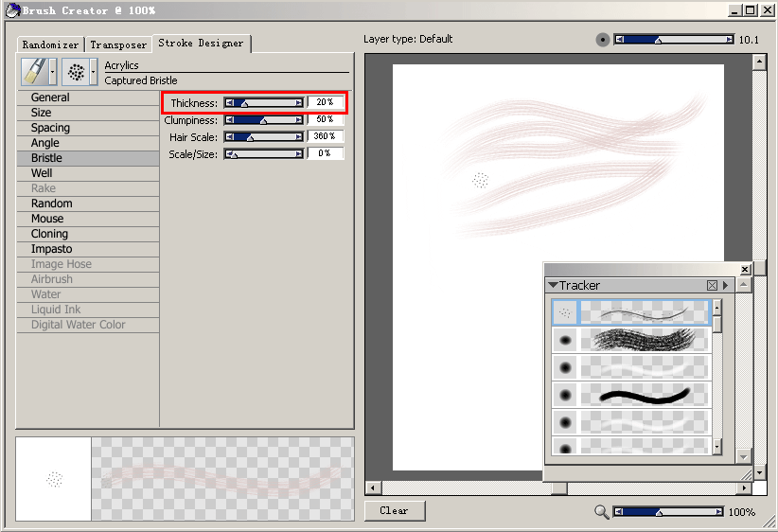Click the brush size dot icon
778x532 pixels.
tap(602, 40)
